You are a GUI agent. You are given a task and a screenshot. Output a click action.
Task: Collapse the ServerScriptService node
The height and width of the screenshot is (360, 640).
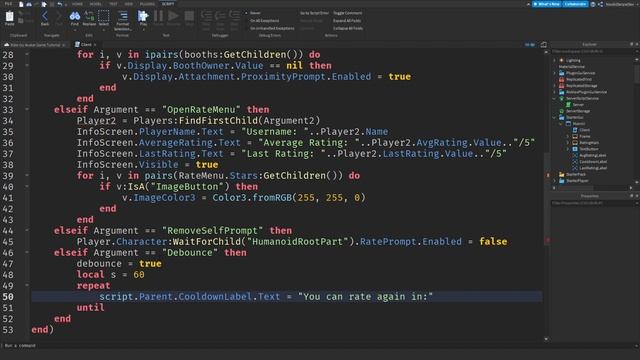pos(554,98)
